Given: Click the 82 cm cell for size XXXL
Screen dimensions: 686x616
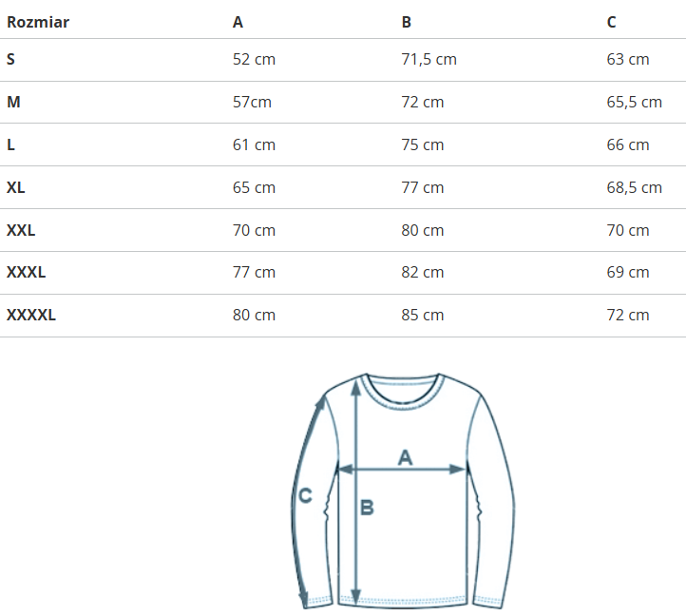Looking at the screenshot, I should [423, 272].
